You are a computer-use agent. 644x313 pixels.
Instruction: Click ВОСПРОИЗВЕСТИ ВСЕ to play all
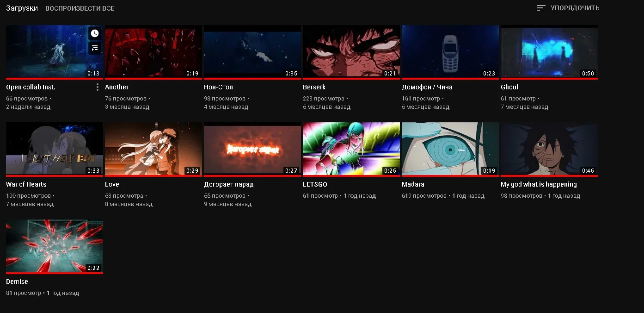tap(80, 8)
